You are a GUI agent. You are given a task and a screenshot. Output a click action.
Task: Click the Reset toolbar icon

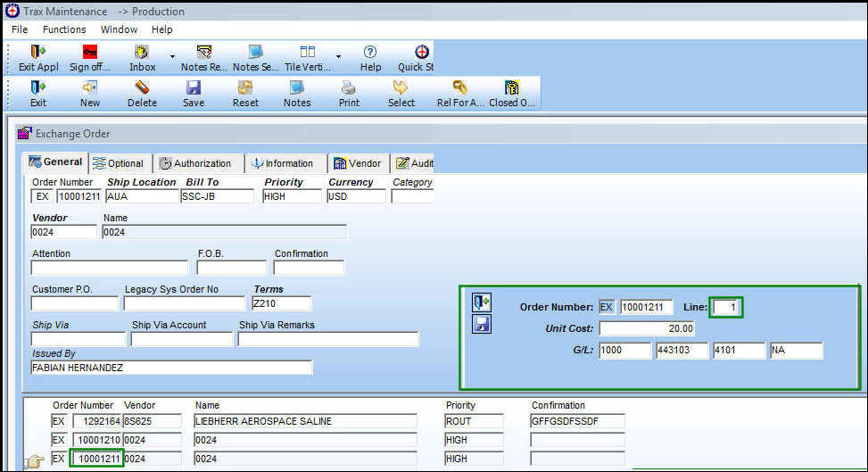tap(245, 87)
